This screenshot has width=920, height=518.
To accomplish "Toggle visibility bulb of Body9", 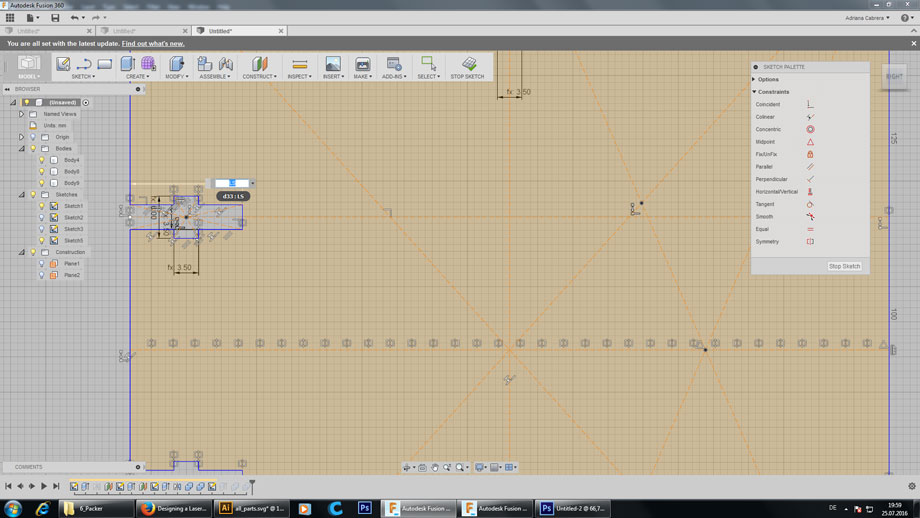I will (42, 183).
